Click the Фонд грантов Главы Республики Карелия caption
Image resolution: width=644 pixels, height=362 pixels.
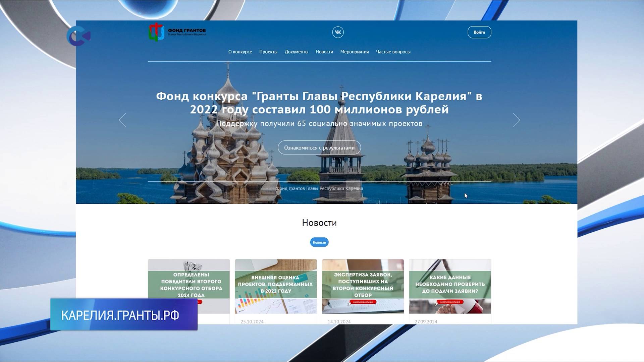point(319,188)
